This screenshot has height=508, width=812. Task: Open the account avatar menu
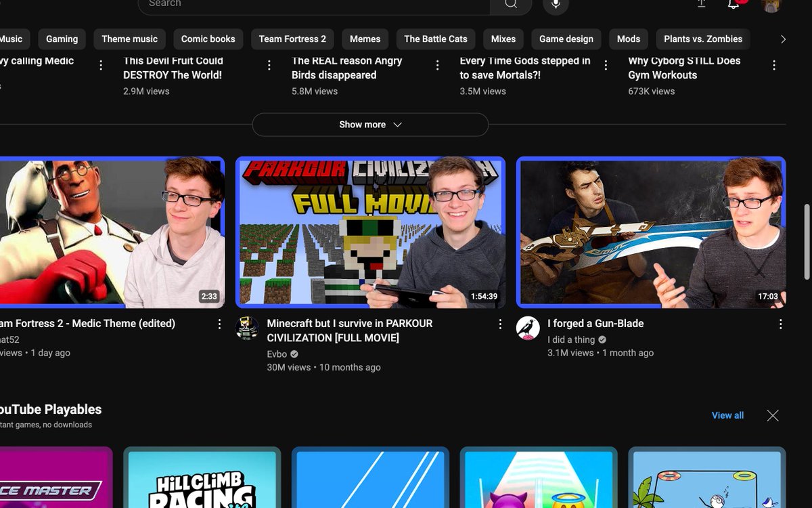[771, 4]
